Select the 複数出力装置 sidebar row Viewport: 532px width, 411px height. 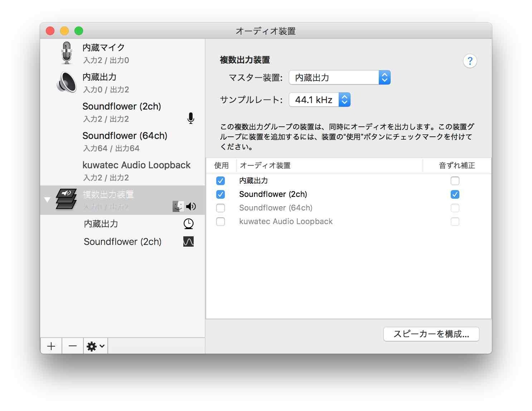pos(122,200)
